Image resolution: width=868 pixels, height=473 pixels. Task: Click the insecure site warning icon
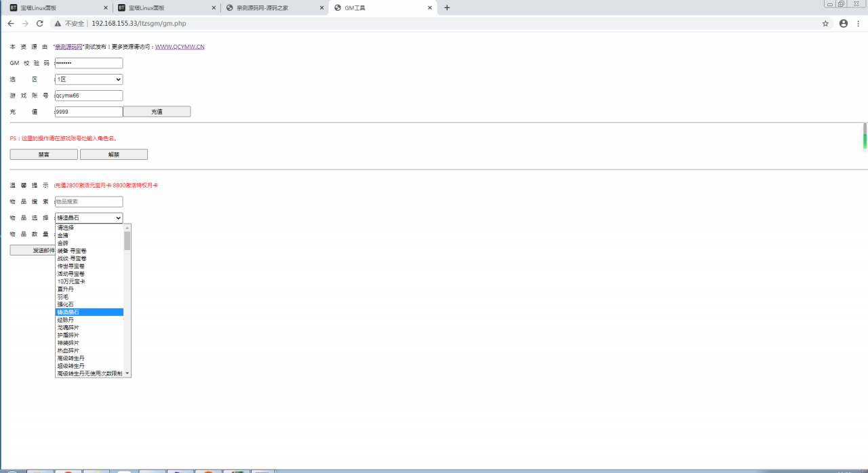(x=58, y=23)
